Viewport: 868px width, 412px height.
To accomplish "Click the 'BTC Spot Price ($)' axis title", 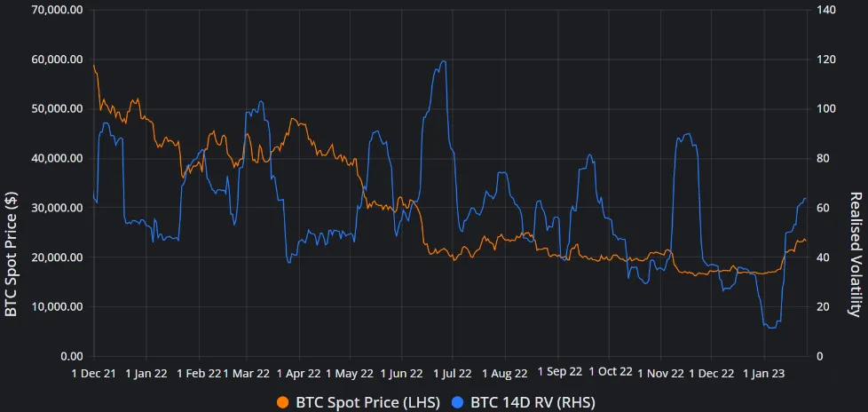I will (10, 252).
